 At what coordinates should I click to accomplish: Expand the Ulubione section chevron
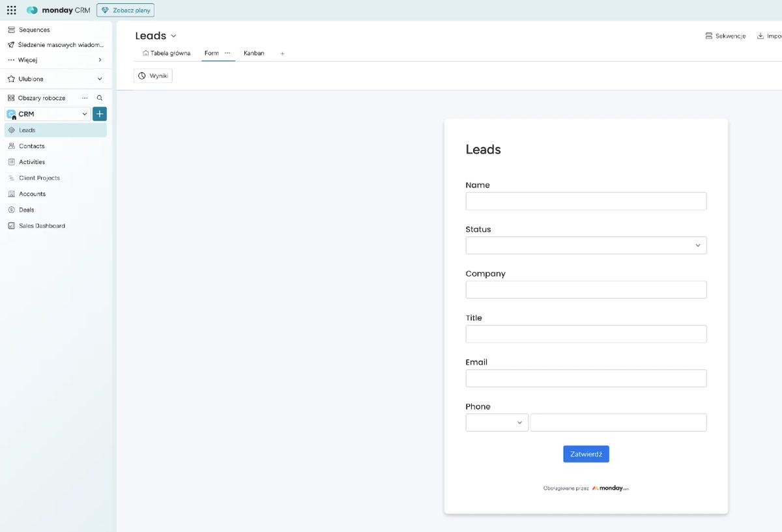pyautogui.click(x=100, y=79)
